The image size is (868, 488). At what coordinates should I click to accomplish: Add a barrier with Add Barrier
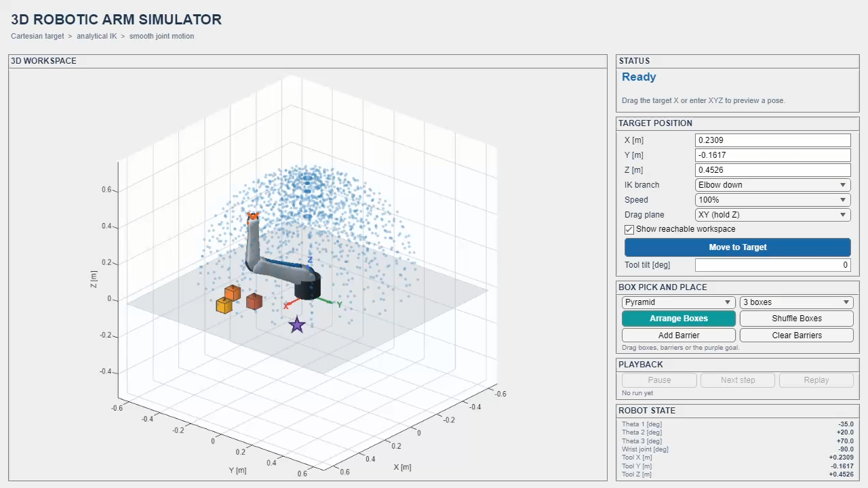(679, 335)
